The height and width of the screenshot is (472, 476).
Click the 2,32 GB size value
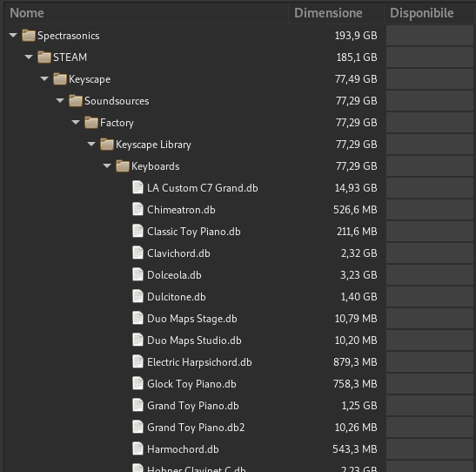click(359, 253)
